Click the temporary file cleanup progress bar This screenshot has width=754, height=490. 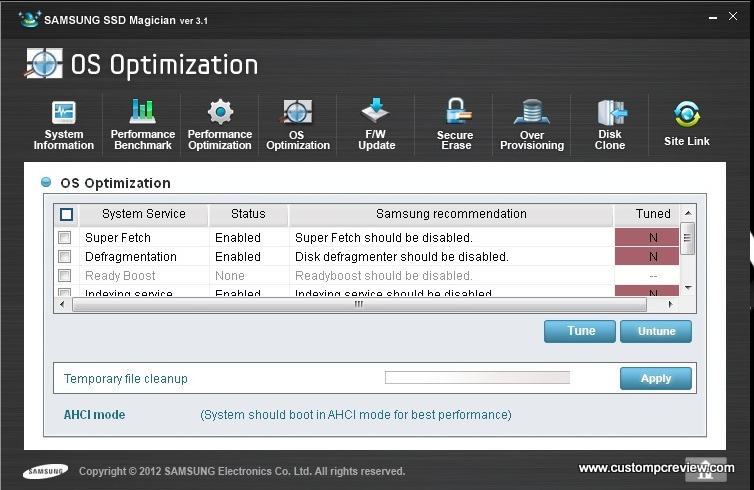point(478,377)
